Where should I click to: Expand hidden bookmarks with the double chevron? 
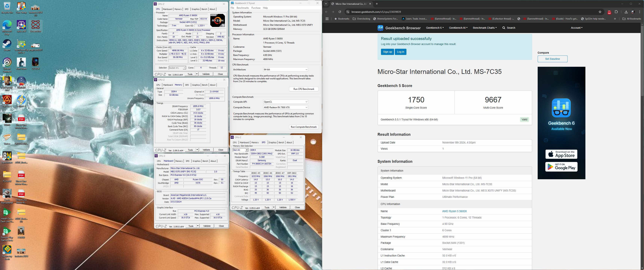[x=615, y=19]
